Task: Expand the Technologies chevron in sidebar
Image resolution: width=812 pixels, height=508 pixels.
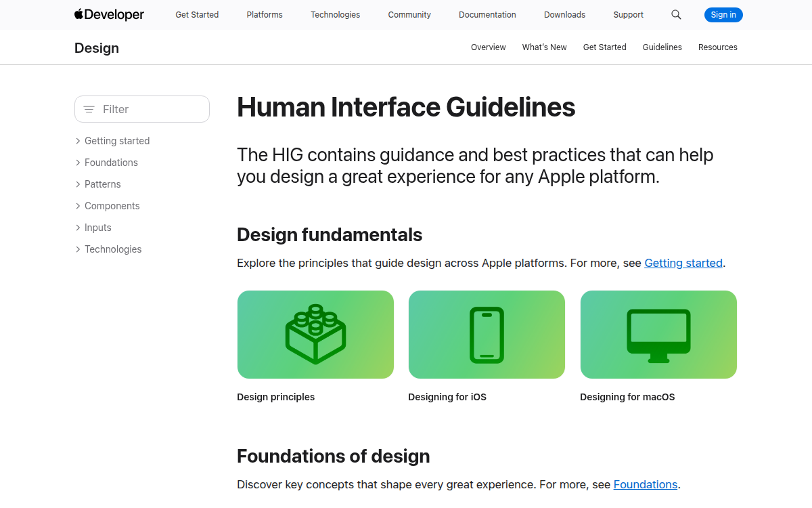Action: (78, 249)
